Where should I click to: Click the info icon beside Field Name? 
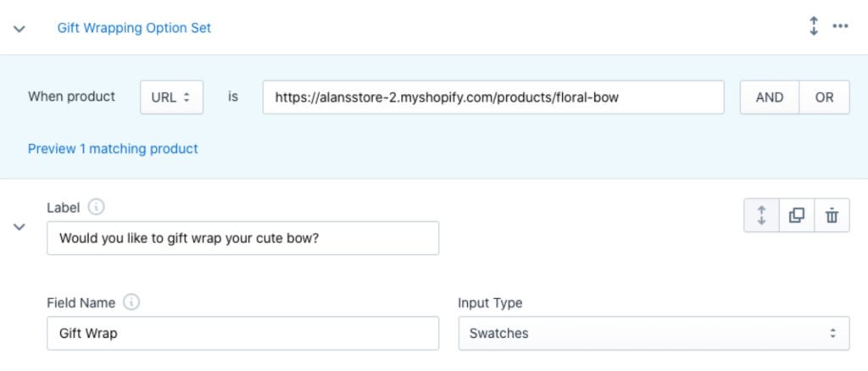131,302
